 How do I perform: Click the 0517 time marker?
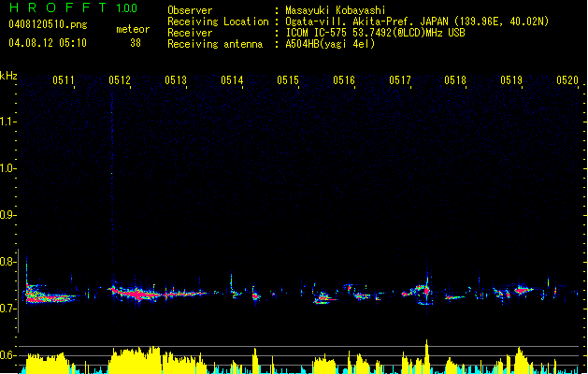[400, 80]
